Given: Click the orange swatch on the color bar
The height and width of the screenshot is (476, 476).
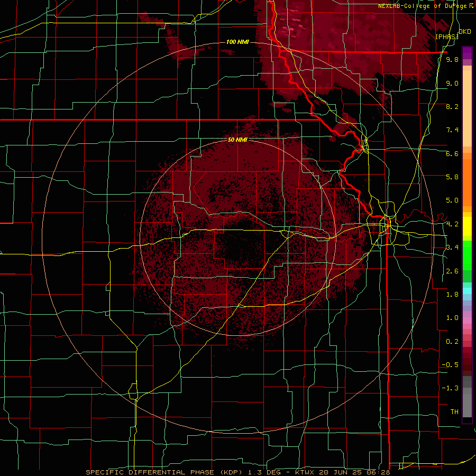Looking at the screenshot, I should tap(467, 182).
